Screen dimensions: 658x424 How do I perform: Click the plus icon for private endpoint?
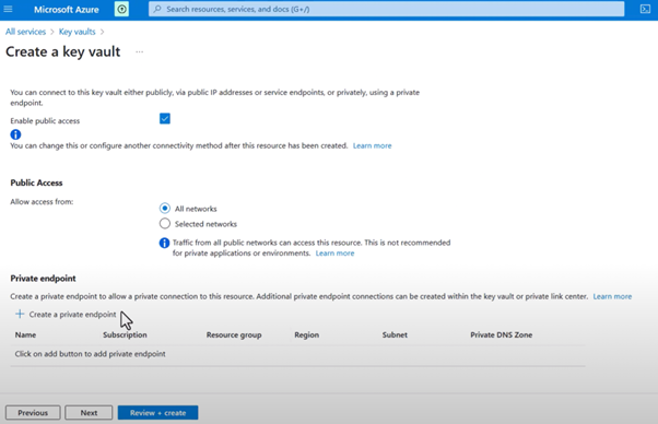[20, 314]
